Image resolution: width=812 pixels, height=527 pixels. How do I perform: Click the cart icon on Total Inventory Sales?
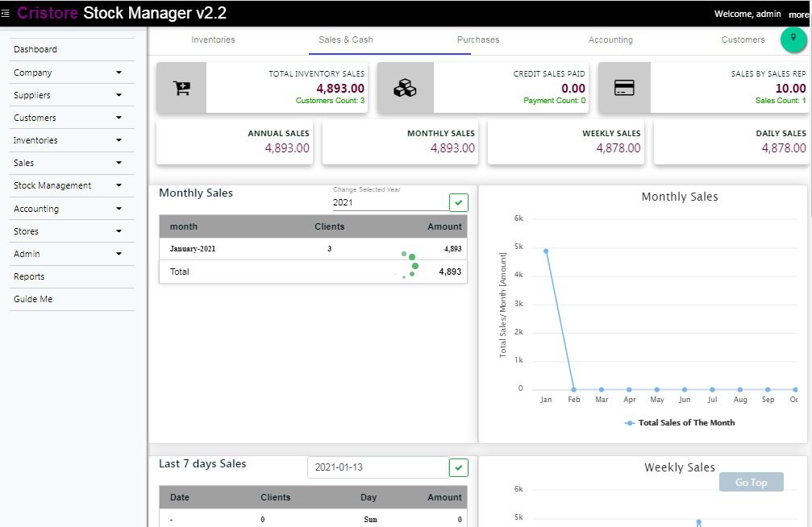181,88
